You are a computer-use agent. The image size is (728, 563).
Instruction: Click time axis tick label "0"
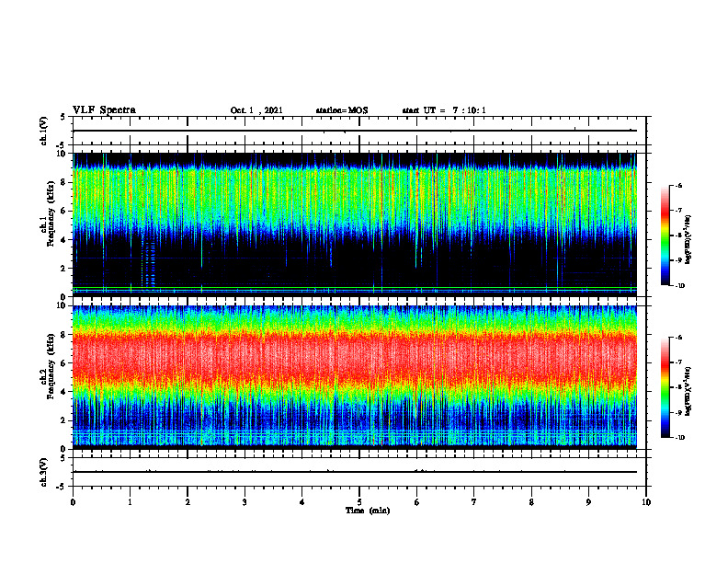pyautogui.click(x=73, y=502)
